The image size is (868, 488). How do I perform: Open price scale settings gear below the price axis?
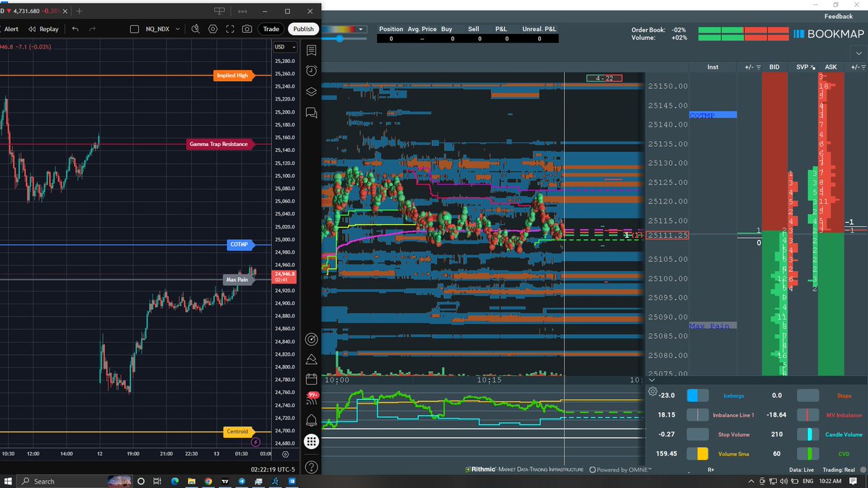click(285, 454)
